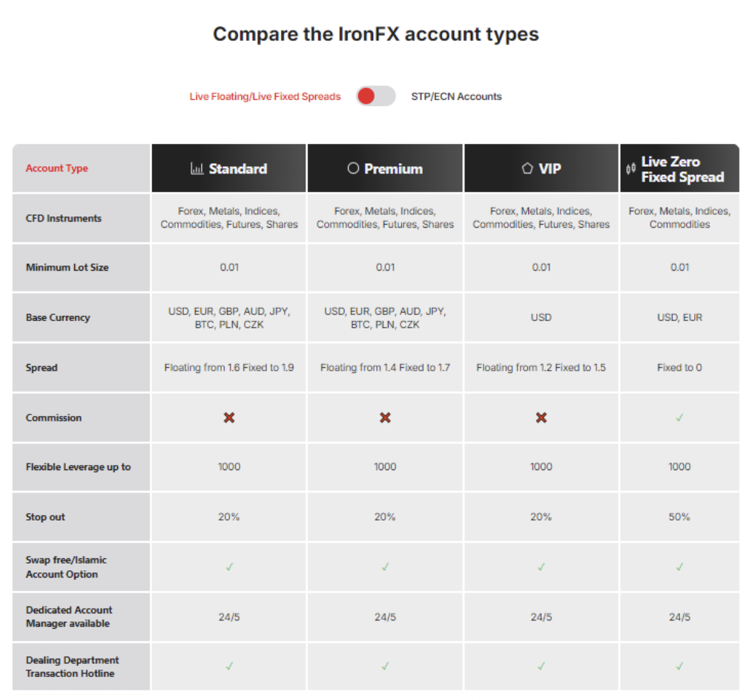Click the Standard spread value cell

[229, 367]
